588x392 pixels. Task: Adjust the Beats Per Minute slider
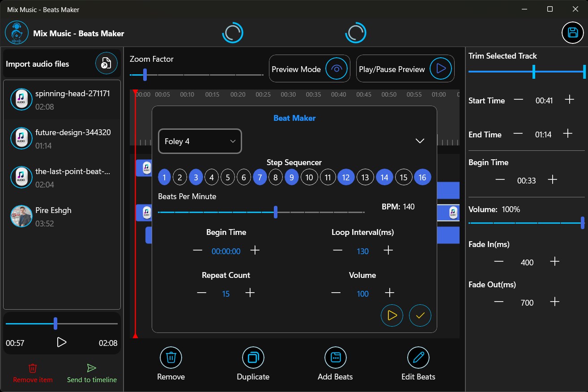tap(275, 212)
